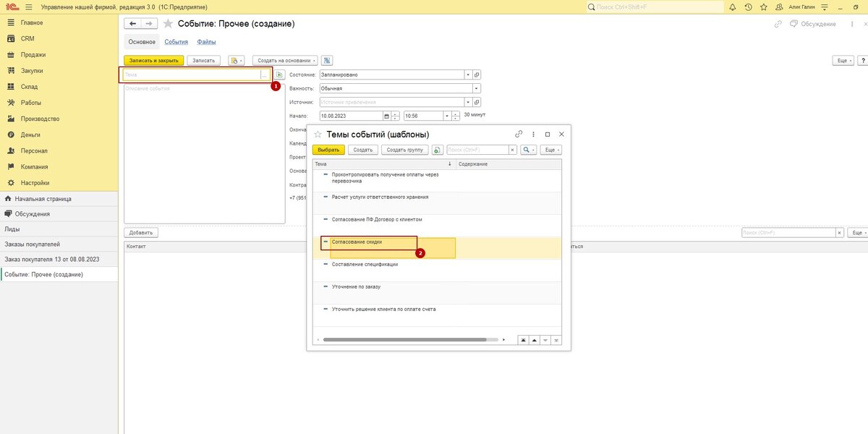Open favorites star in the top bar

click(763, 7)
